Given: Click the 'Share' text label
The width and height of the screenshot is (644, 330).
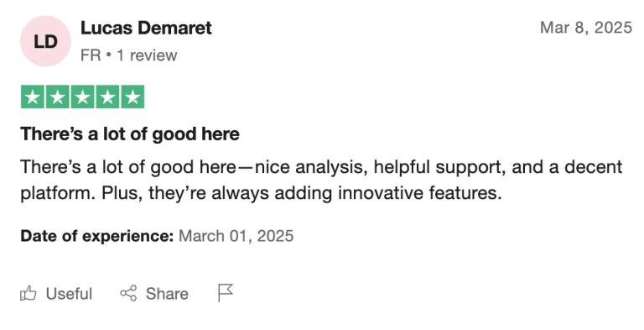Looking at the screenshot, I should (167, 294).
